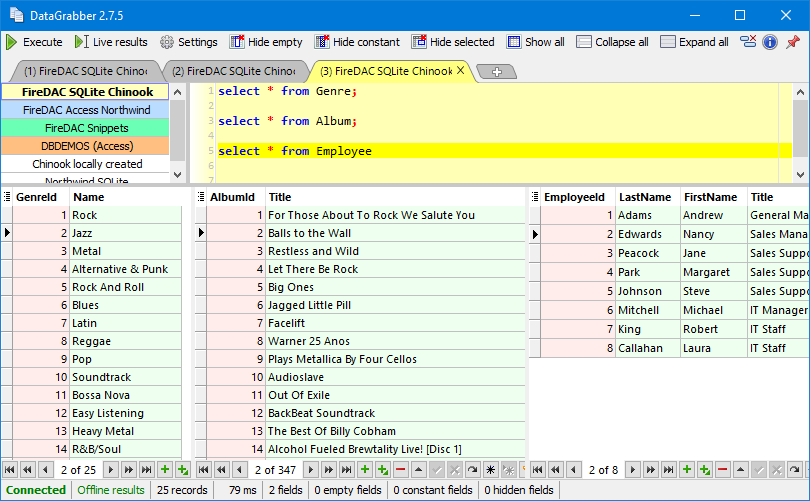Toggle Hide constant fields

(357, 42)
